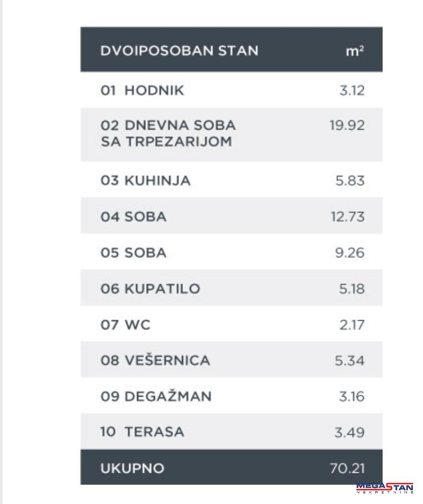Select the 09 DEGAŽMAN row label

156,396
